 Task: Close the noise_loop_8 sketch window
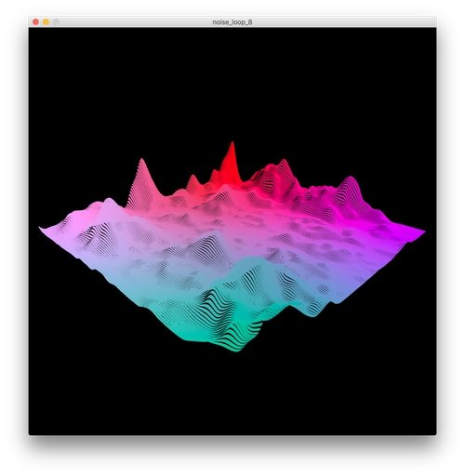click(x=35, y=22)
